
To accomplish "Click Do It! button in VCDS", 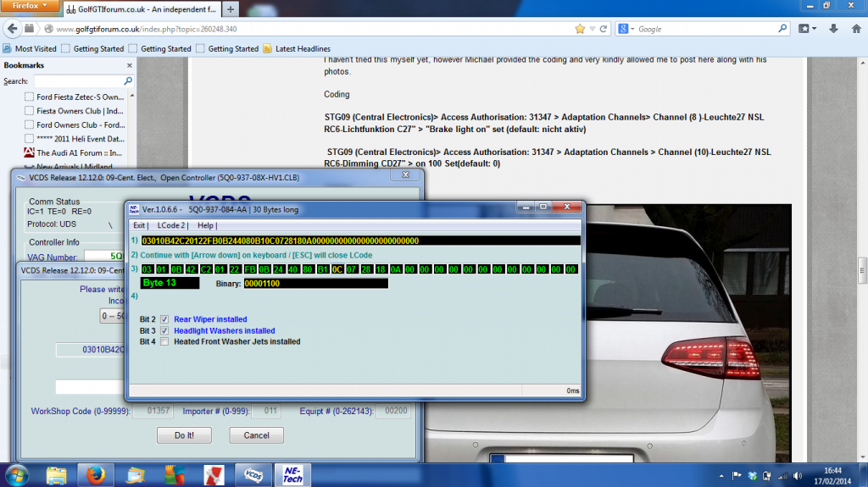I will [x=184, y=435].
